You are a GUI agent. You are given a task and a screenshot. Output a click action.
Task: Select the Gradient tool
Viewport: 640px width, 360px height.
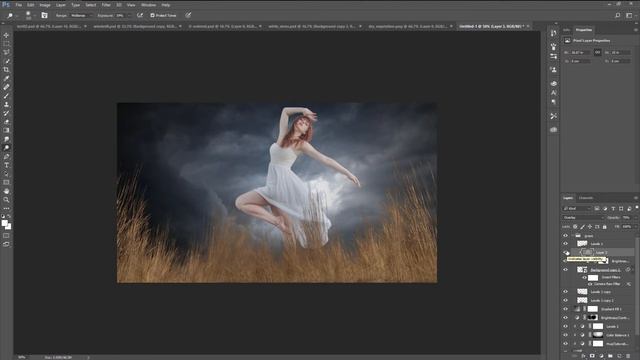click(6, 130)
